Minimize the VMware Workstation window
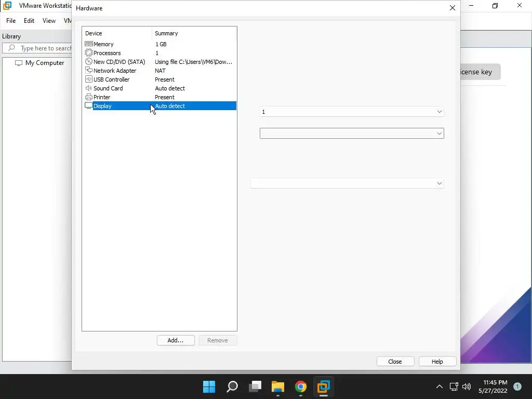The width and height of the screenshot is (532, 399). pos(472,5)
